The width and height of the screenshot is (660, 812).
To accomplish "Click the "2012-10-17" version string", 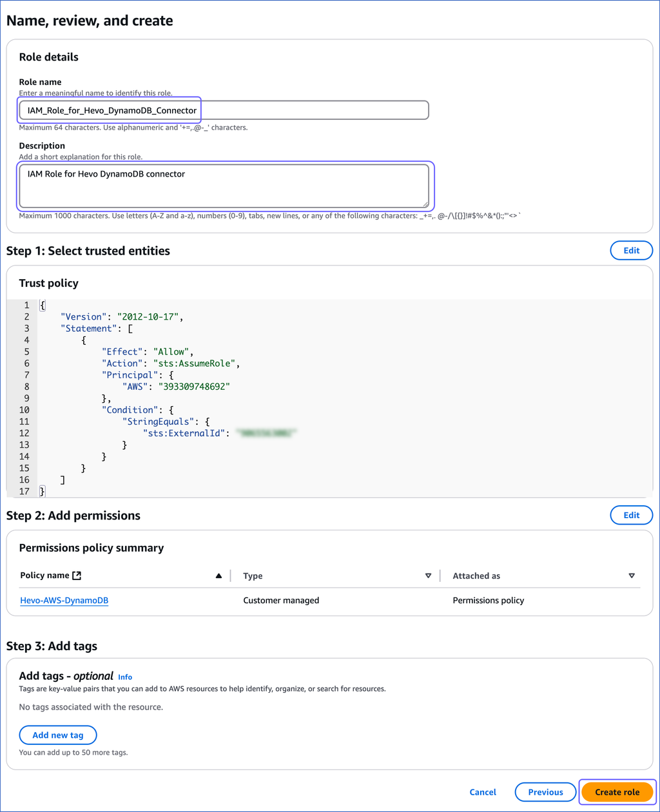I will tap(148, 316).
